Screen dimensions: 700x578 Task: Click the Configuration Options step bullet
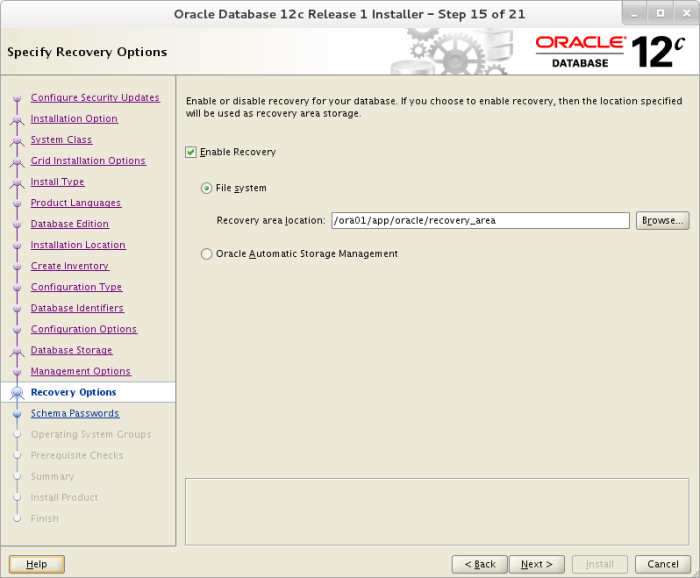17,329
